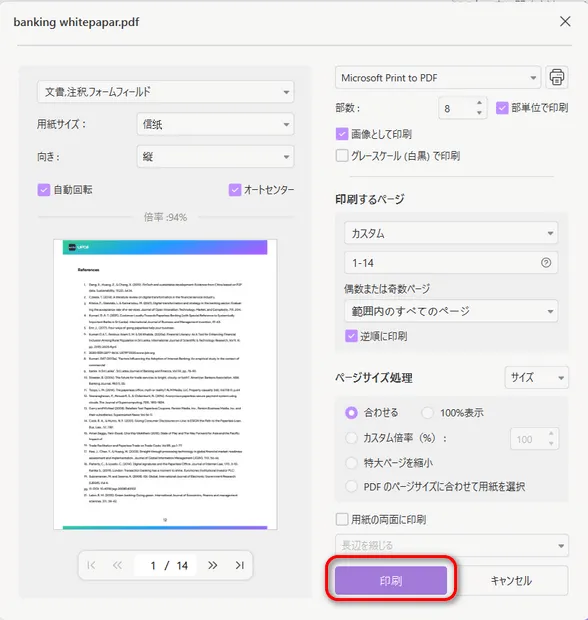Image resolution: width=588 pixels, height=620 pixels.
Task: Open the Microsoft Print to PDF printer dropdown
Action: click(x=438, y=78)
